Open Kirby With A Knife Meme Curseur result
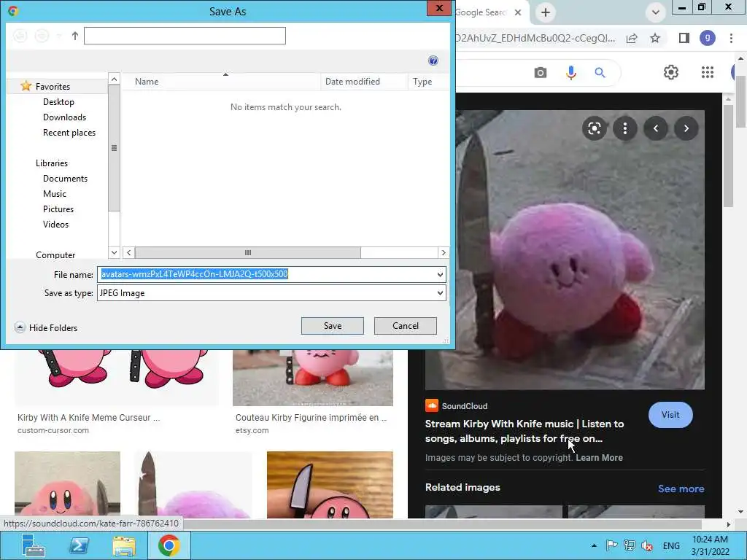 (88, 418)
